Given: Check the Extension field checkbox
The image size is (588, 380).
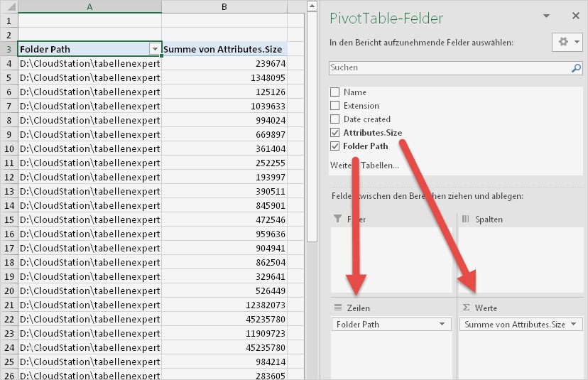Looking at the screenshot, I should [x=335, y=105].
